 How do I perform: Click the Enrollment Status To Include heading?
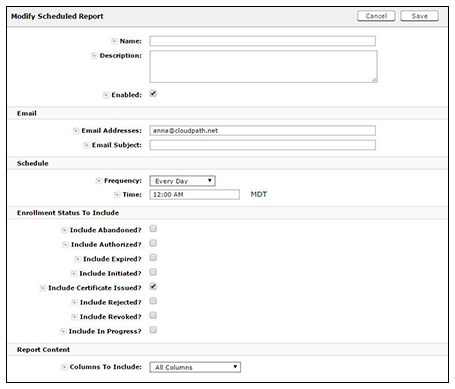pos(68,213)
